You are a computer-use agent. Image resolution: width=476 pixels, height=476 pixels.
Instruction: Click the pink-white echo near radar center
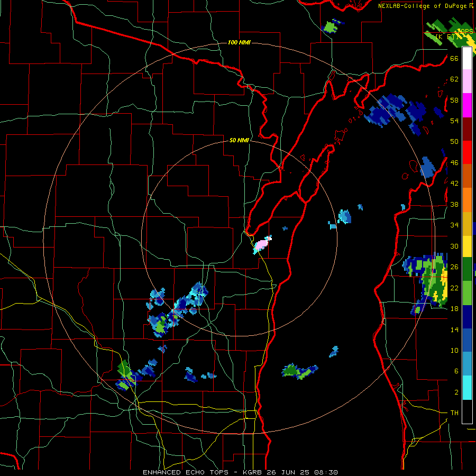coord(262,244)
